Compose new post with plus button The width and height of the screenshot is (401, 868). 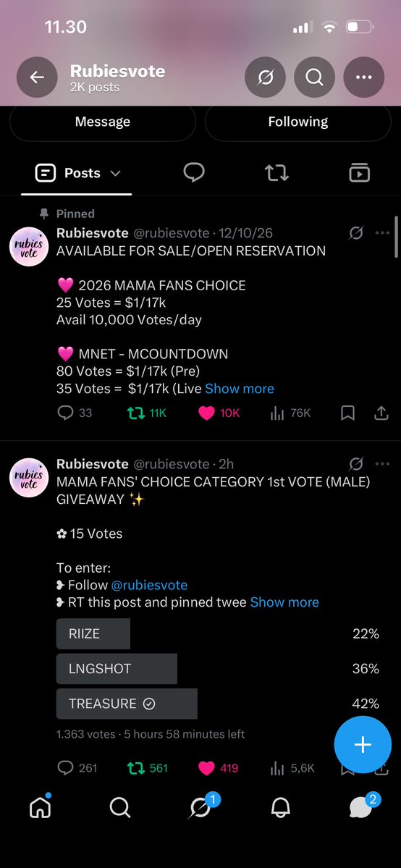point(363,744)
